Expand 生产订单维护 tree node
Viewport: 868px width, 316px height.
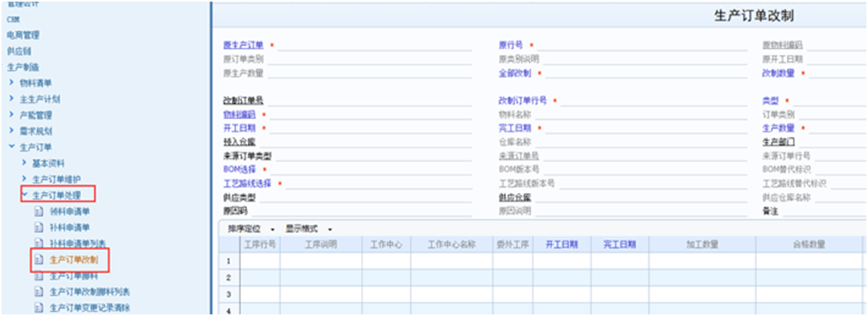click(25, 179)
